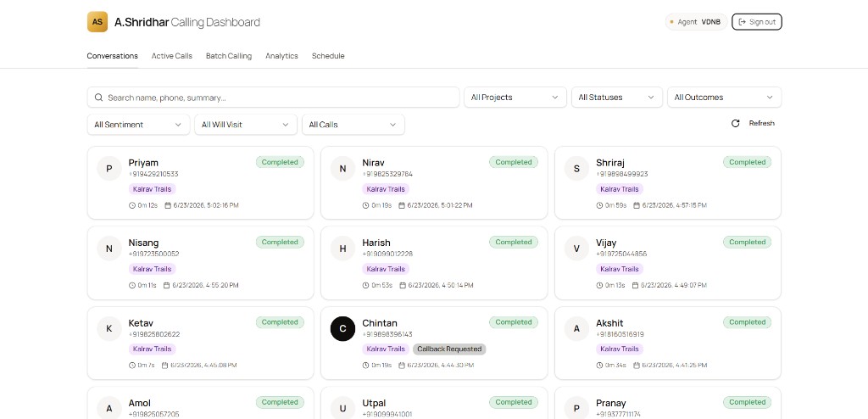This screenshot has height=419, width=868.
Task: Click Completed status on Vijay's card
Action: [748, 243]
